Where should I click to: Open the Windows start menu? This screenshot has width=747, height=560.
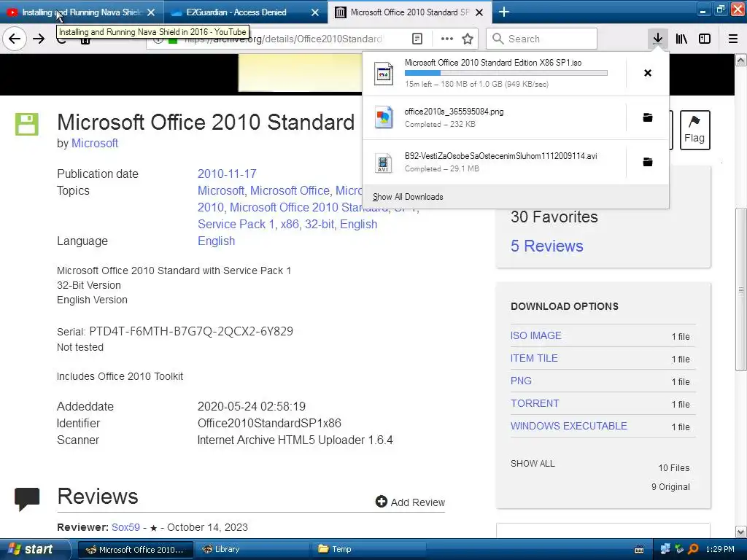[34, 549]
